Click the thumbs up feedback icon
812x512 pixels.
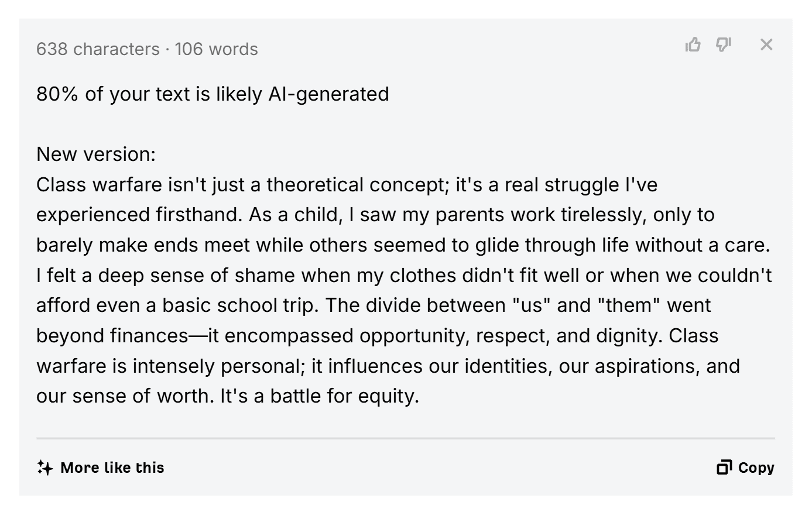click(x=693, y=44)
